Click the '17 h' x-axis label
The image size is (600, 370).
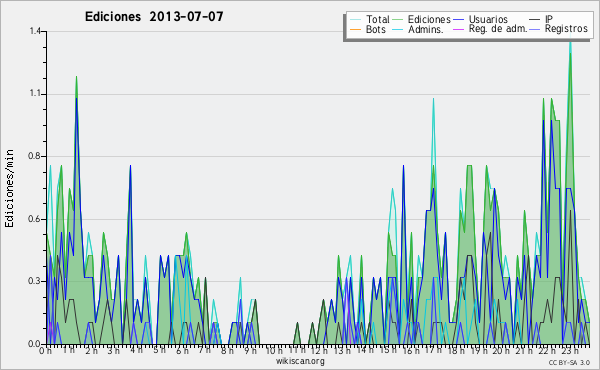click(433, 350)
